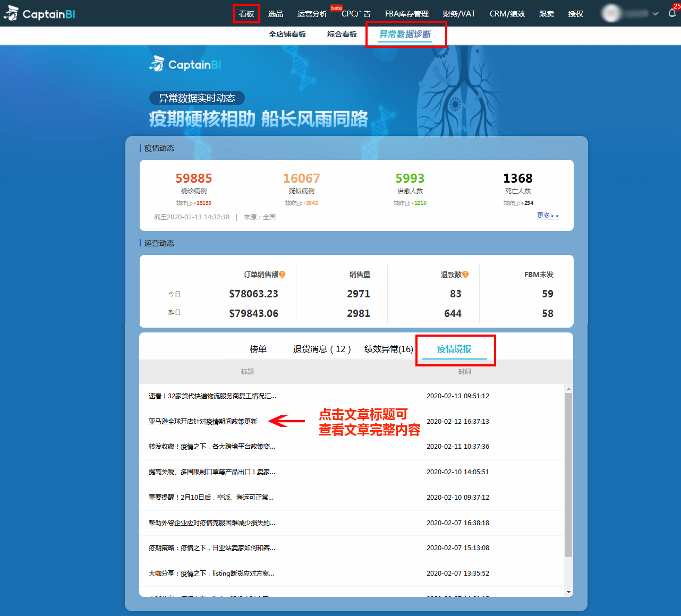Open the CPC广告 menu
681x616 pixels.
(x=356, y=14)
